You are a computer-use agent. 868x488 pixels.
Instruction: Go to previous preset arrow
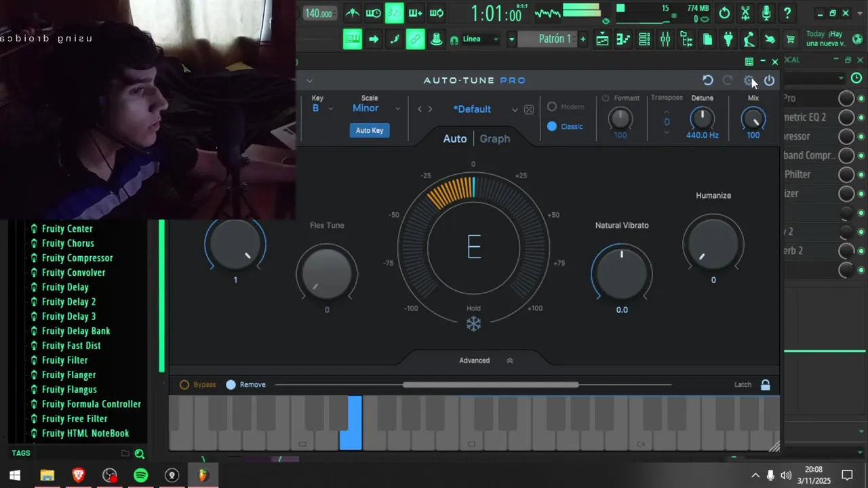pos(420,109)
